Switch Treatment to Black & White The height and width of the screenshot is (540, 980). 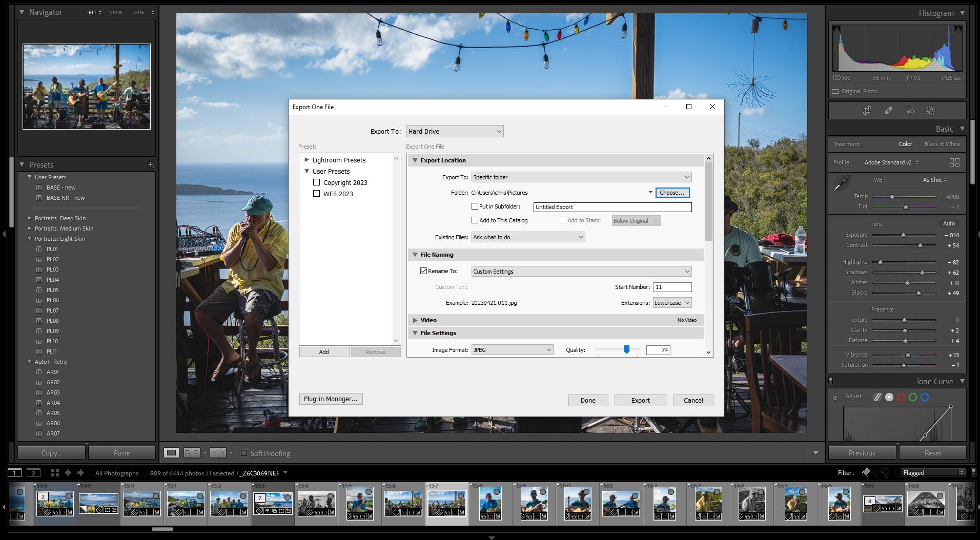click(943, 144)
